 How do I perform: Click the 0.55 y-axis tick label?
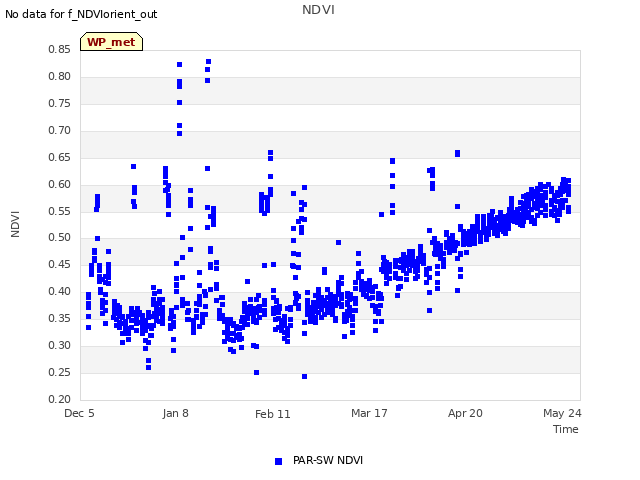[59, 211]
